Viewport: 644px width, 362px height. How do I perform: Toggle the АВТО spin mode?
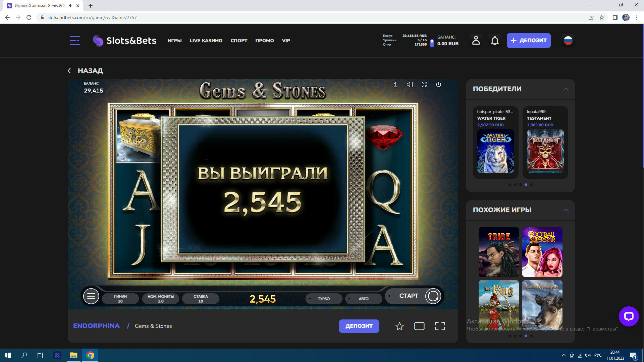coord(363,299)
